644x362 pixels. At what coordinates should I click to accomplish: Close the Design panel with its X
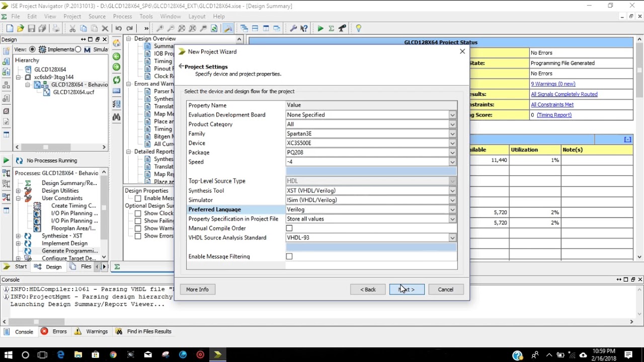pos(105,39)
